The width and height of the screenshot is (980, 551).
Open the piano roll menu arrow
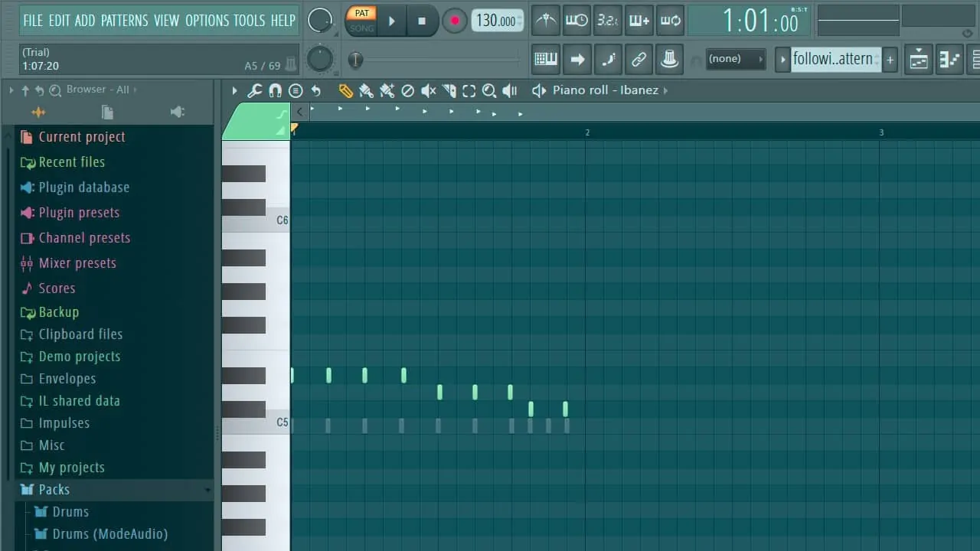click(x=234, y=91)
